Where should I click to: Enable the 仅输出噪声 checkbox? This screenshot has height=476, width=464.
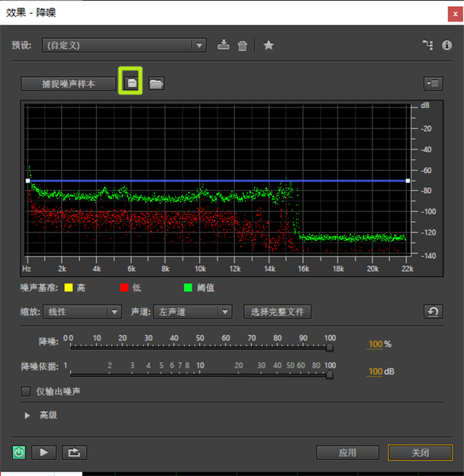point(26,391)
